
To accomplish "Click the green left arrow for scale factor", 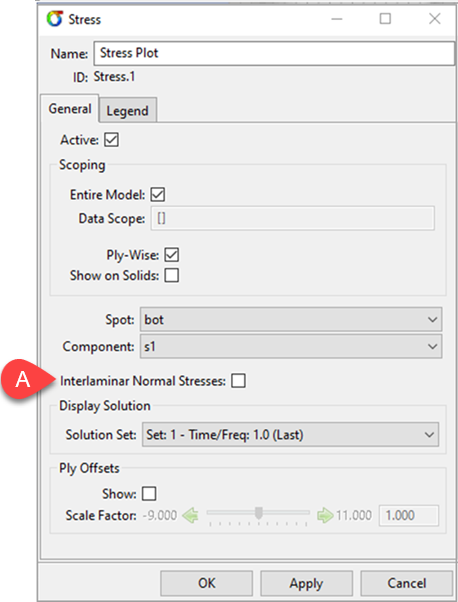I will [190, 515].
